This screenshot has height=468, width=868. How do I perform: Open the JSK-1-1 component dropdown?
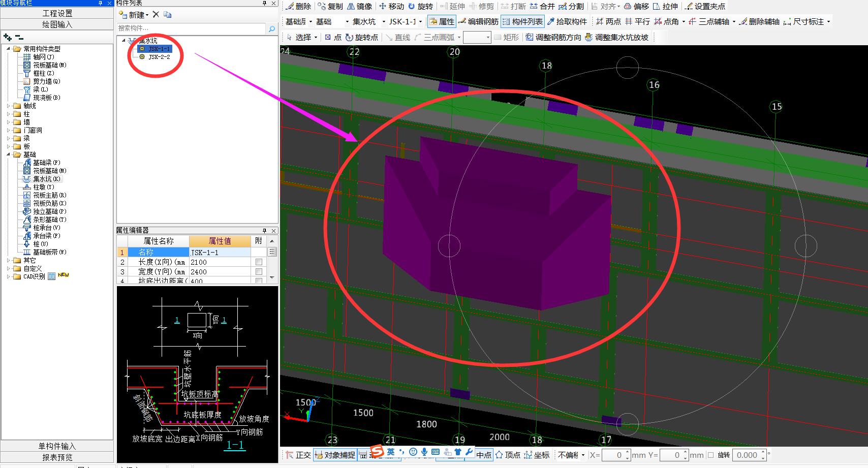pos(420,22)
